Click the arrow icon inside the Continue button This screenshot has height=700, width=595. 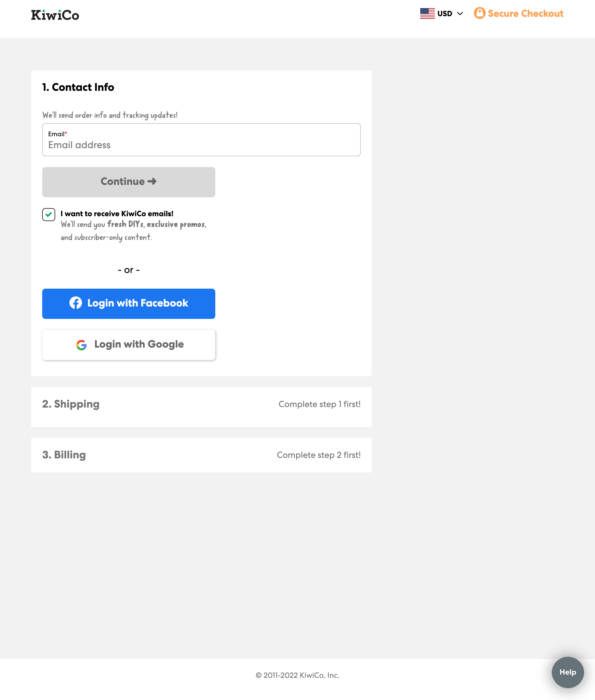[x=153, y=182]
